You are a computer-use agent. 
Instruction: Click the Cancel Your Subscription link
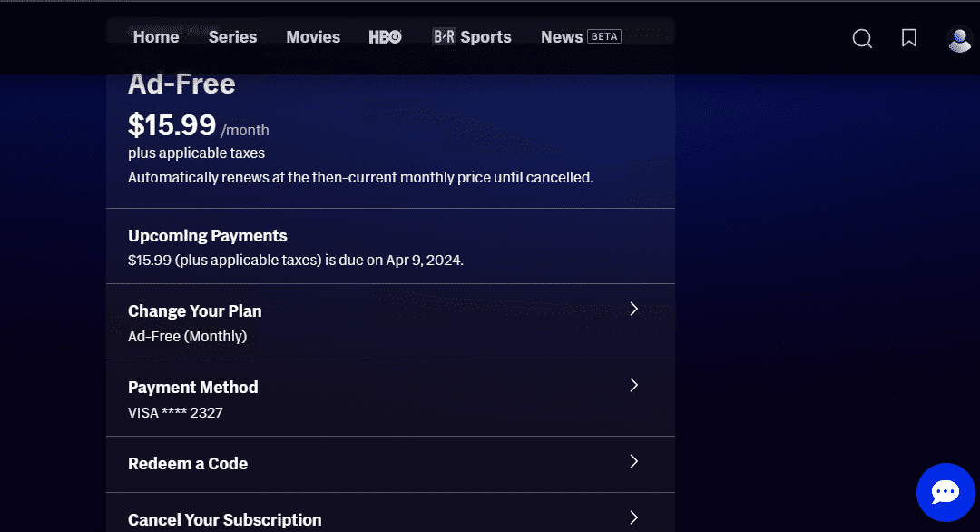click(225, 520)
